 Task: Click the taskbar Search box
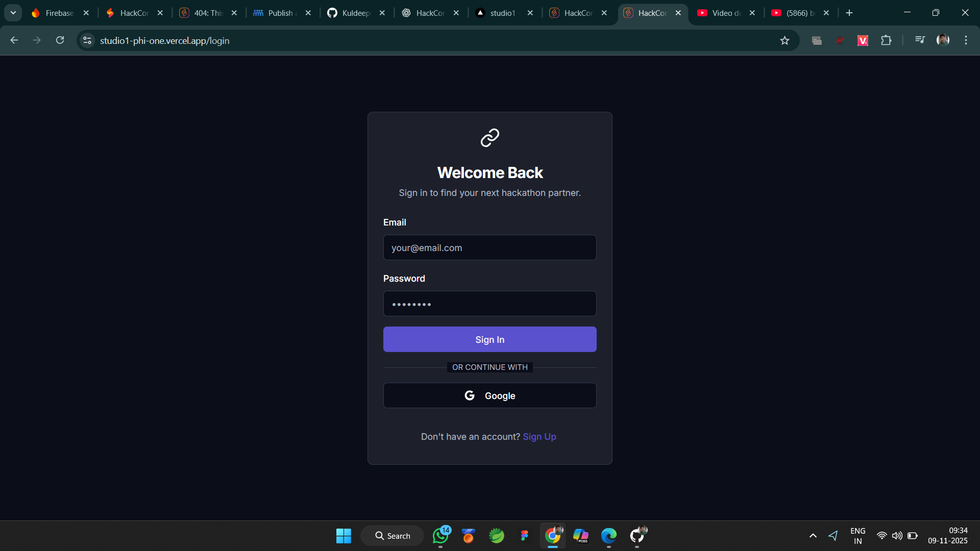pyautogui.click(x=392, y=536)
